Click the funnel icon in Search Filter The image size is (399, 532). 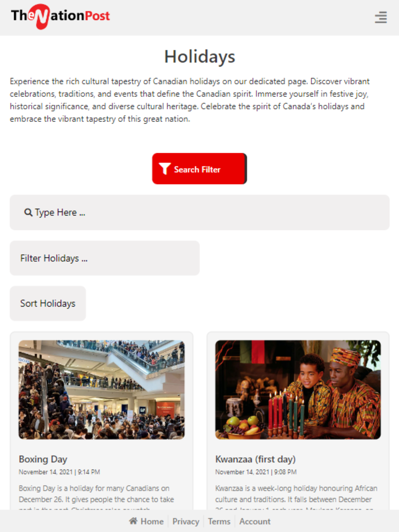(165, 169)
